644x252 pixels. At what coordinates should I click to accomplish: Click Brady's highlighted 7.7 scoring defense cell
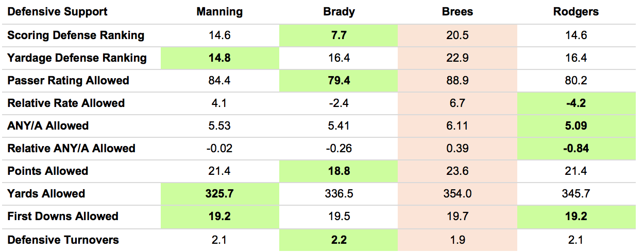click(x=338, y=35)
